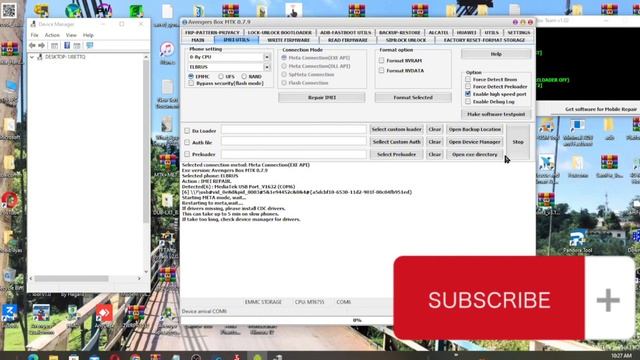Viewport: 640px width, 360px height.
Task: Enable Force Detect Preloader
Action: [468, 87]
